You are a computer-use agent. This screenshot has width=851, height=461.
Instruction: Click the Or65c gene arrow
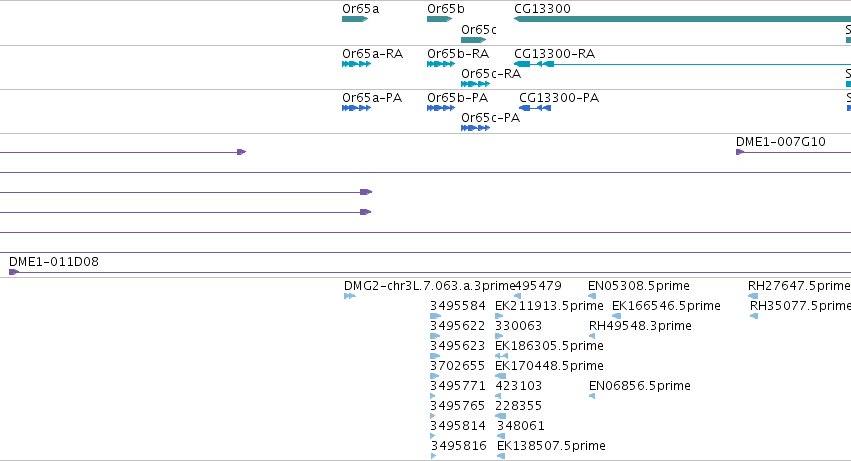(473, 40)
